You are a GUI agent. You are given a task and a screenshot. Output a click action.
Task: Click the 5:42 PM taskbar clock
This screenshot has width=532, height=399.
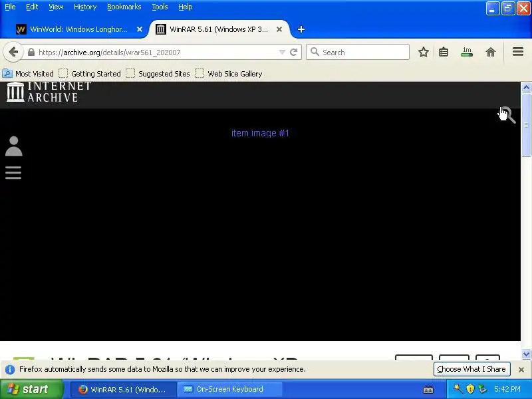pos(507,389)
